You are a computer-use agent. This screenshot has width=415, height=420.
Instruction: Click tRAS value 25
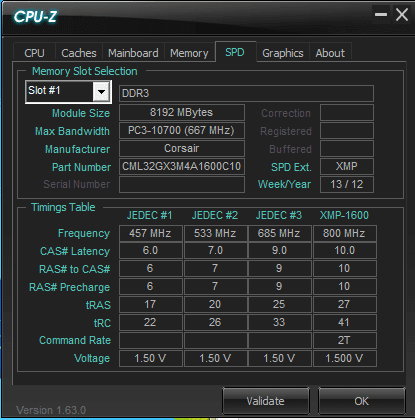[279, 304]
